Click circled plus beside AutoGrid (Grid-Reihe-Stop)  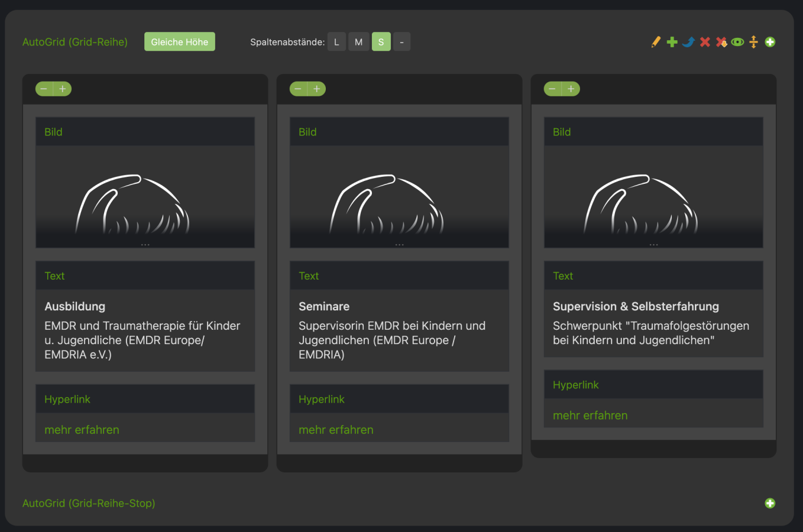(x=770, y=503)
